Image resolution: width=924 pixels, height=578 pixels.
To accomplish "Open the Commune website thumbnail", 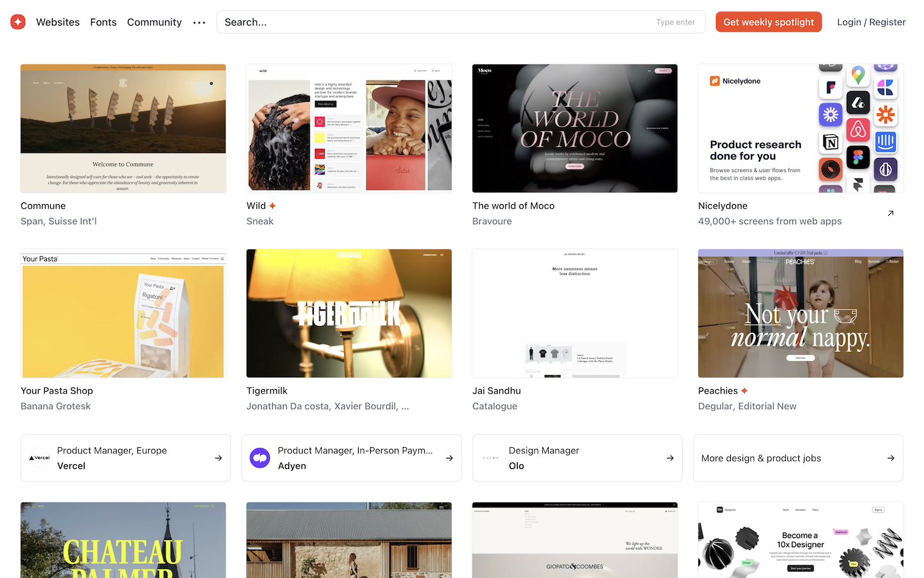I will (x=123, y=128).
